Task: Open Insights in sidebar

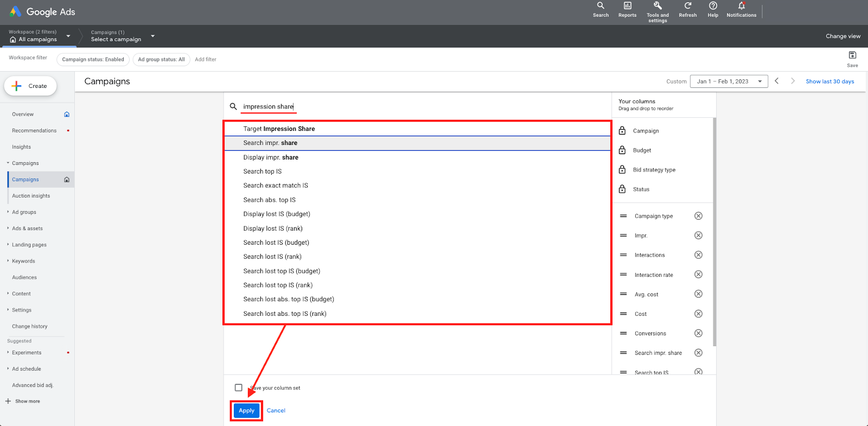Action: click(21, 147)
